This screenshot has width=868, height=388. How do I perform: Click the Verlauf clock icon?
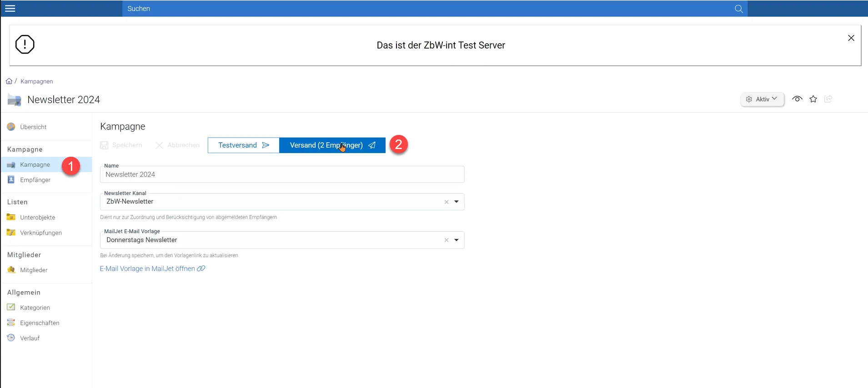11,338
